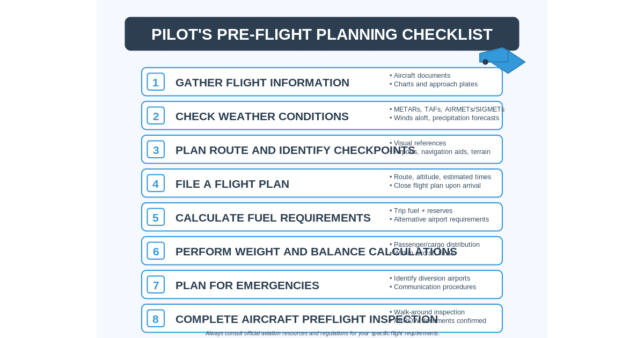Select the Plan for Emergencies heading

[x=247, y=285]
